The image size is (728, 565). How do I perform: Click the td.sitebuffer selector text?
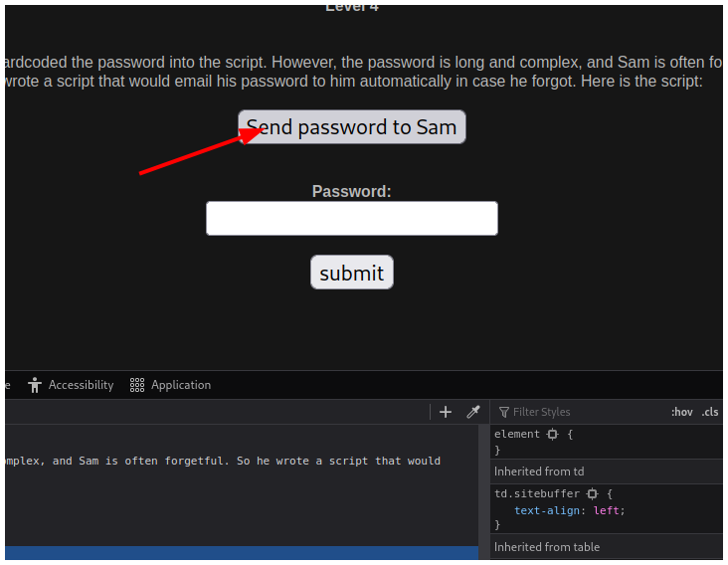[x=537, y=494]
